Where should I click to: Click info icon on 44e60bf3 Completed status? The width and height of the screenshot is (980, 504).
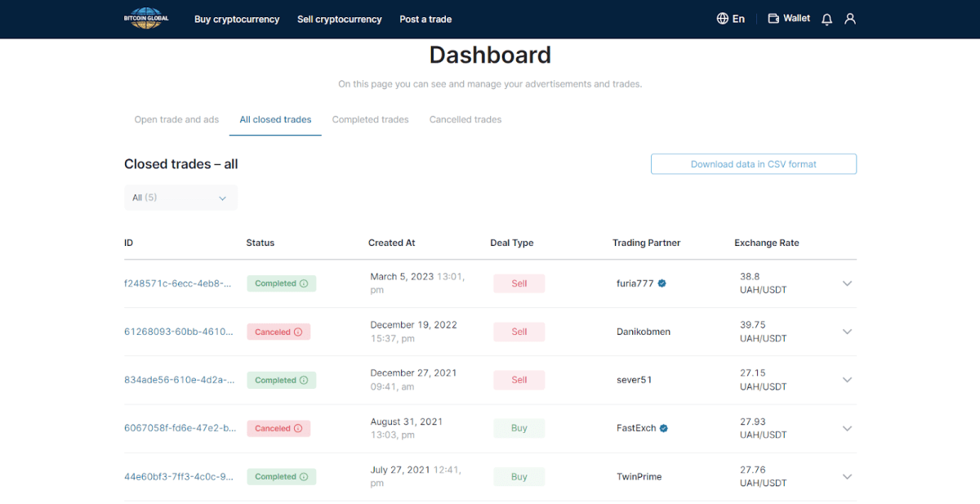click(x=304, y=476)
